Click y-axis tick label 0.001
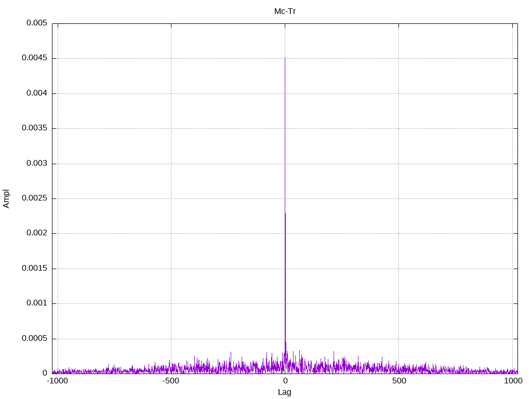532x399 pixels. (37, 303)
